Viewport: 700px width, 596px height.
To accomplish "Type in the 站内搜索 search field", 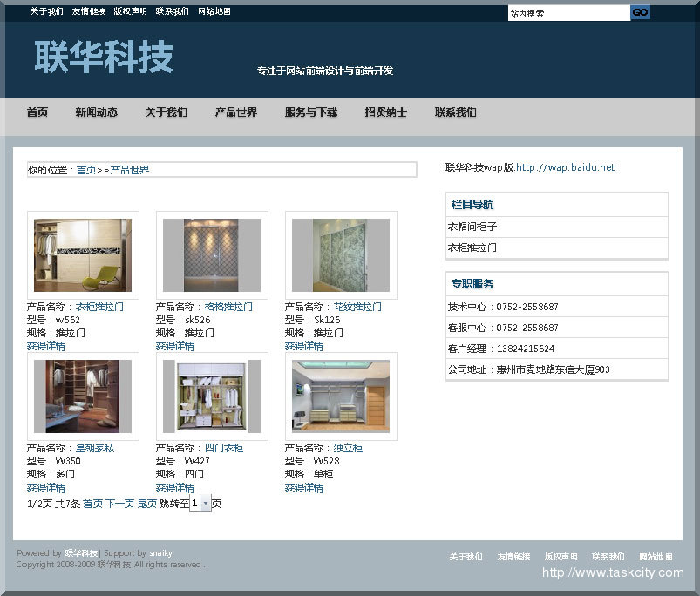I will (567, 13).
